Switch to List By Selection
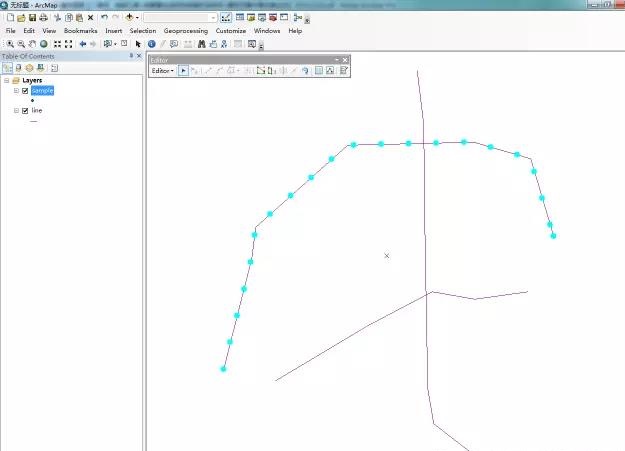This screenshot has height=451, width=625. point(40,68)
